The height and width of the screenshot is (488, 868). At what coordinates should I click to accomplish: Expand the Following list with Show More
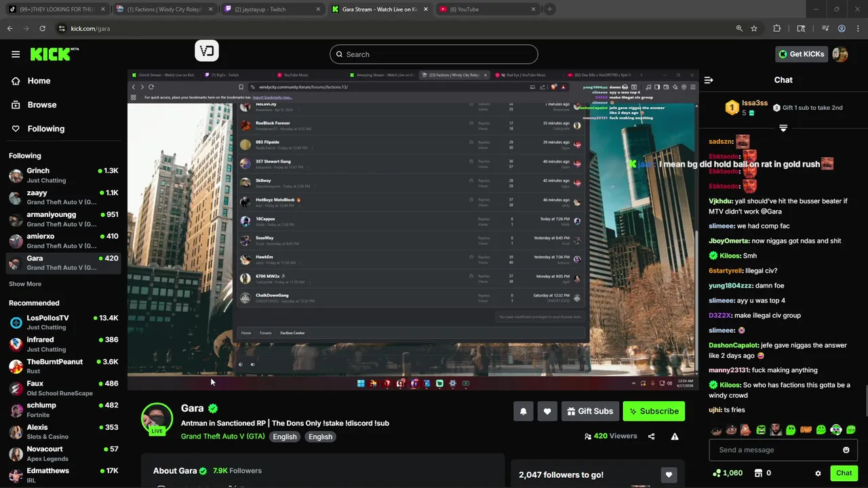(25, 284)
